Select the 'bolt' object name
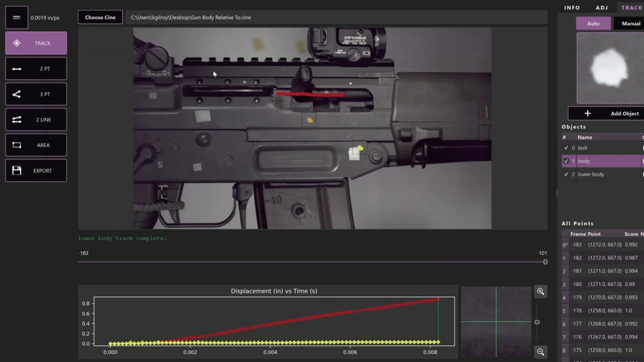This screenshot has width=644, height=362. tap(582, 148)
